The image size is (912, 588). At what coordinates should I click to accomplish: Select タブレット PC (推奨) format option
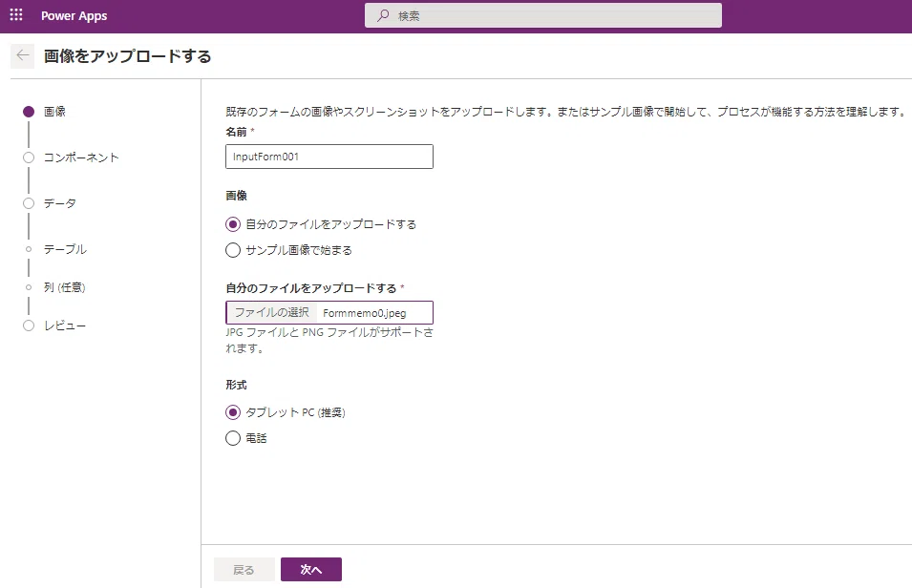pyautogui.click(x=286, y=412)
